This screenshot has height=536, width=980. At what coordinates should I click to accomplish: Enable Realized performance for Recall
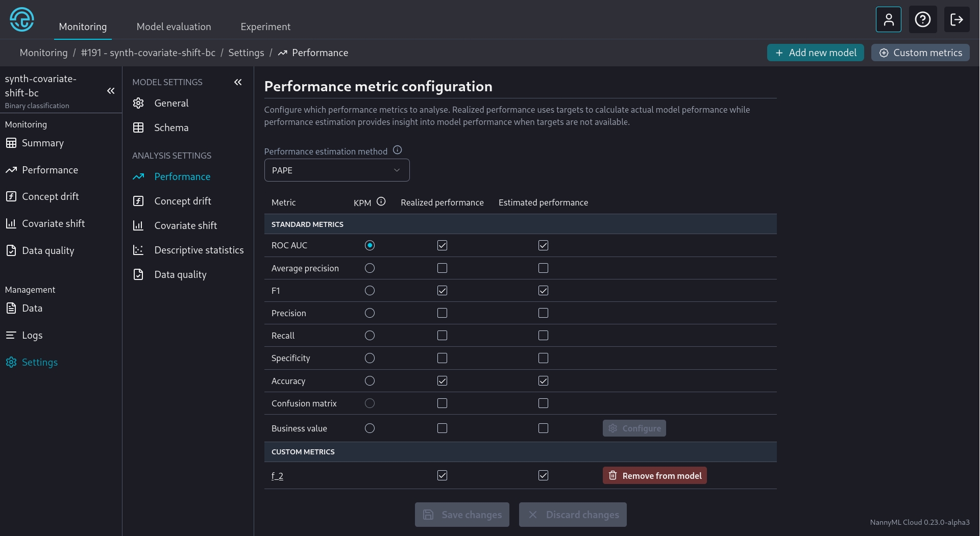point(442,336)
